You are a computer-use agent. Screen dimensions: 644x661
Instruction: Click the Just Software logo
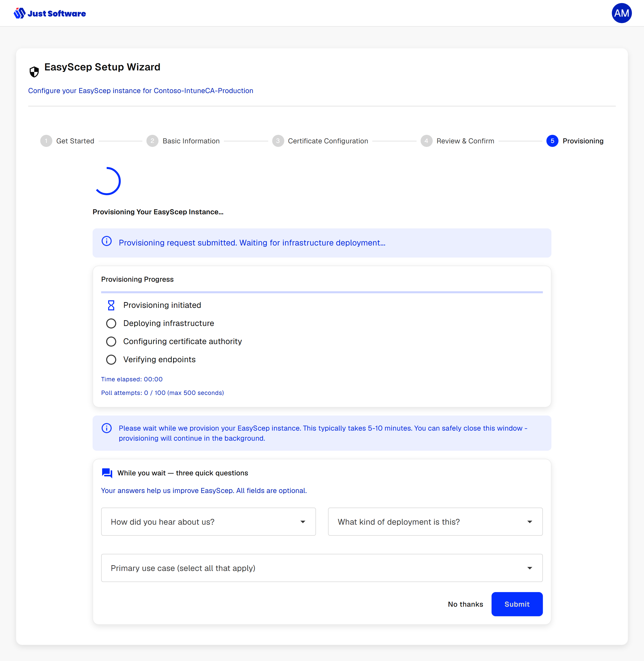(50, 13)
